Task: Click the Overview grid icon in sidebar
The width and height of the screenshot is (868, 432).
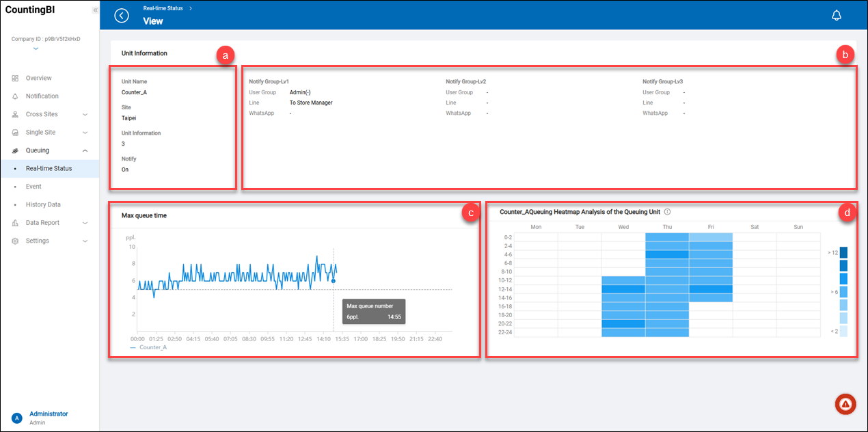Action: [15, 79]
